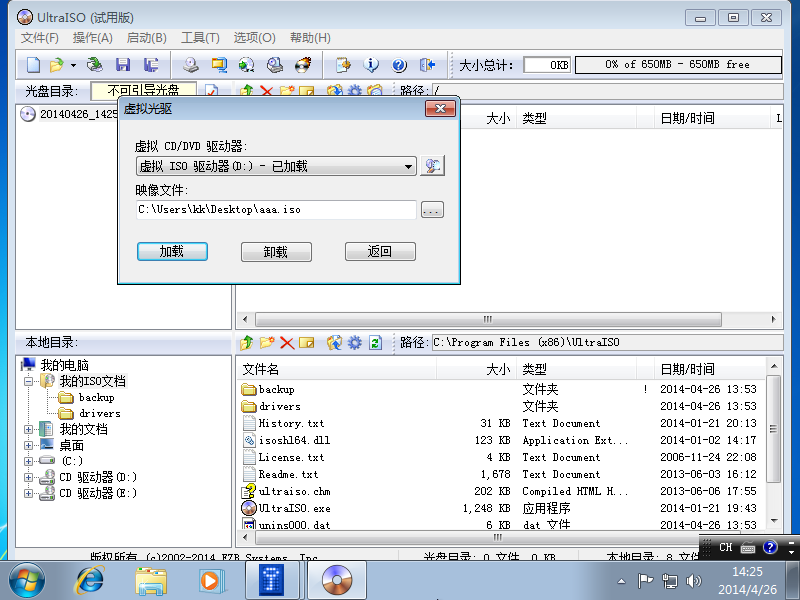Click the 加载 button
800x600 pixels.
(x=172, y=252)
